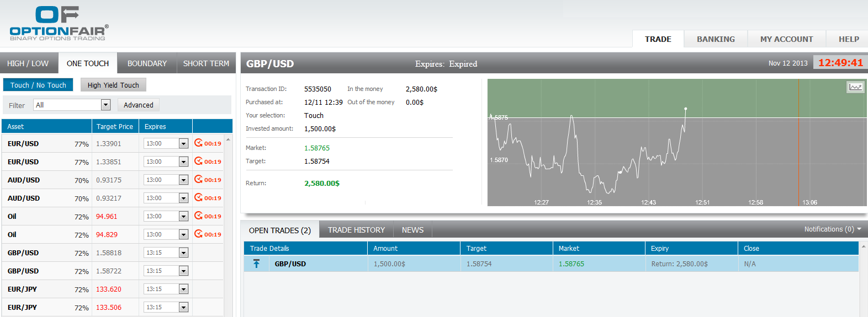Click countdown clock icon for AUD/USD 0.93175
Screen dimensions: 868x317
coord(198,179)
